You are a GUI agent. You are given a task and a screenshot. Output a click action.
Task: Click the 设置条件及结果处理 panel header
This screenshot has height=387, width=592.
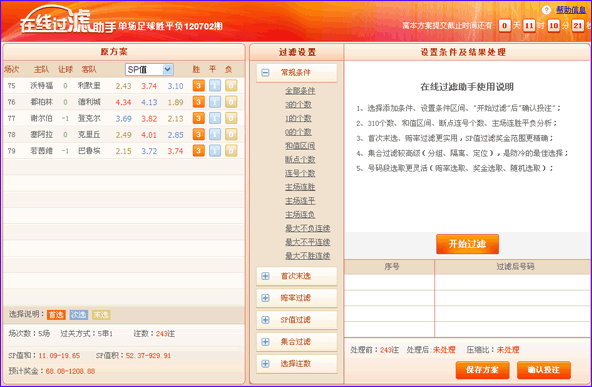pyautogui.click(x=467, y=52)
